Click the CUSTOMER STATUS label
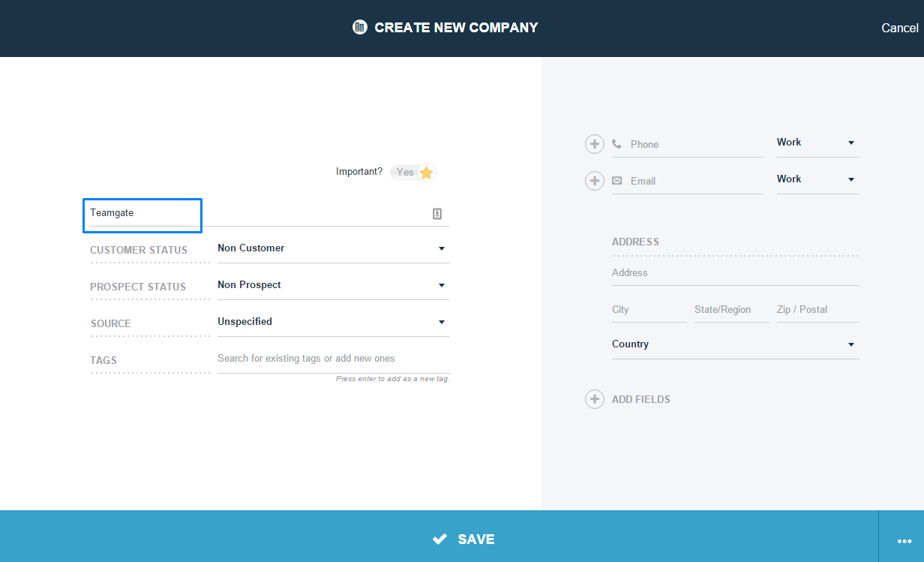 (x=139, y=250)
